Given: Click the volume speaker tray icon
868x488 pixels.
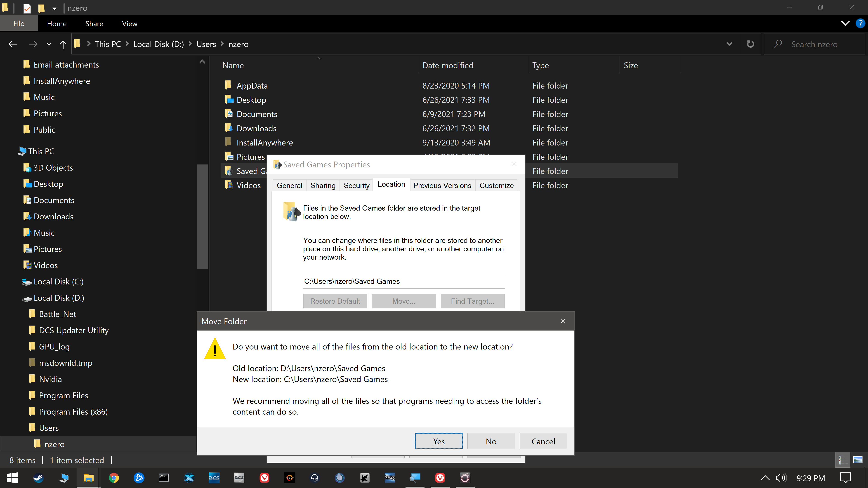Looking at the screenshot, I should point(781,478).
